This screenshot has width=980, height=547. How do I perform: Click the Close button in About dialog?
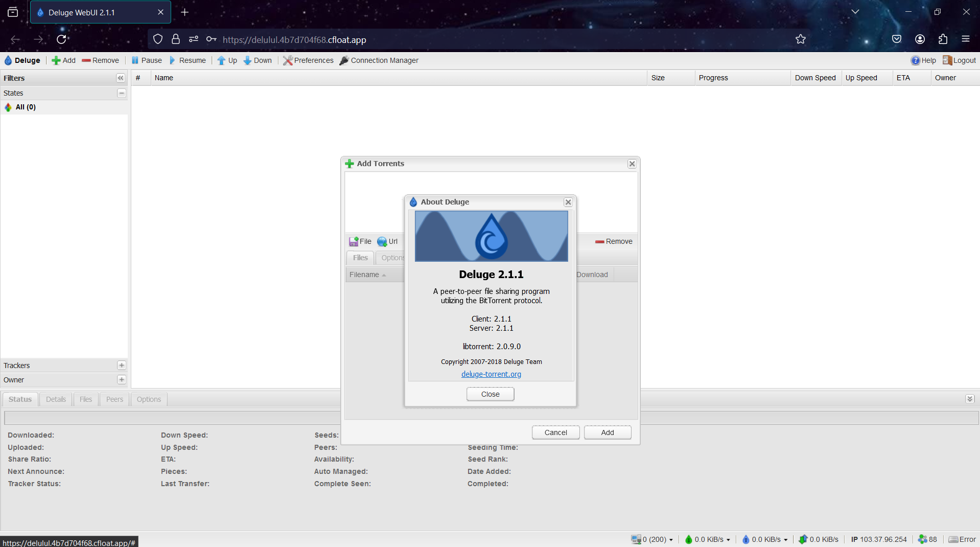pos(491,394)
